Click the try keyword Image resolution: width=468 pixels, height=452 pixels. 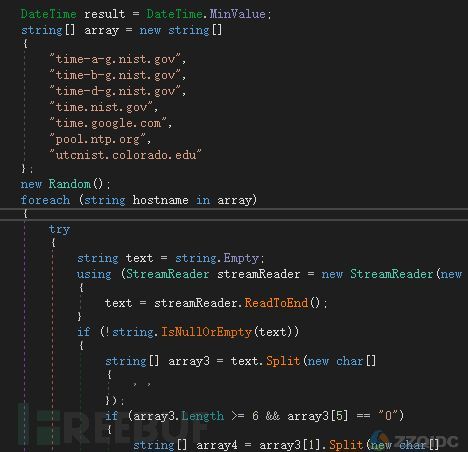tap(59, 229)
